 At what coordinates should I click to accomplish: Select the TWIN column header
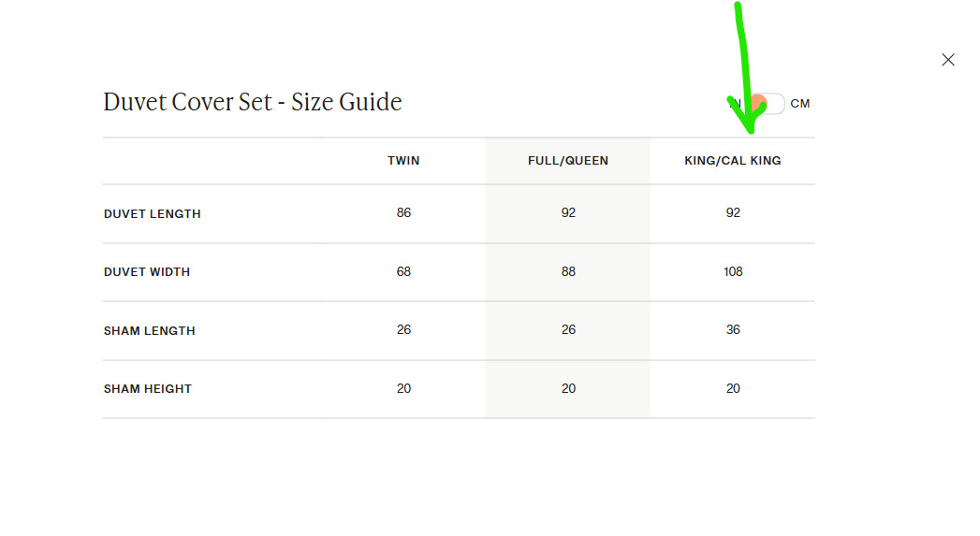403,161
